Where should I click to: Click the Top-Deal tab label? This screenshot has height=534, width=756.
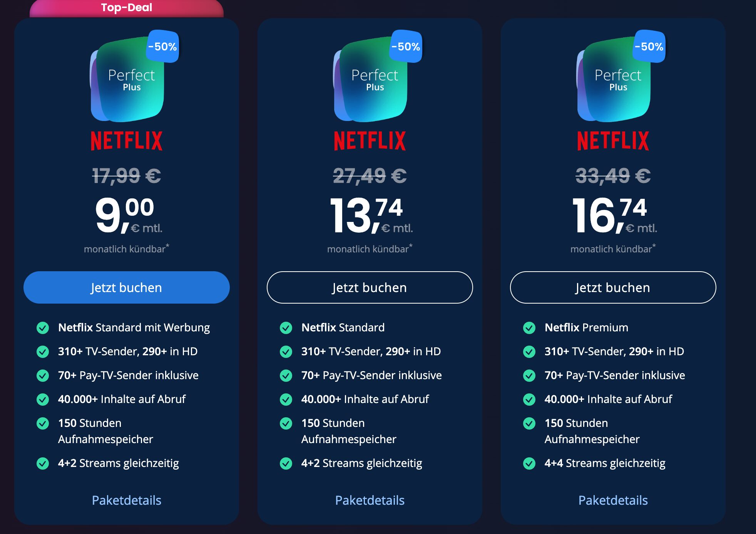(127, 8)
